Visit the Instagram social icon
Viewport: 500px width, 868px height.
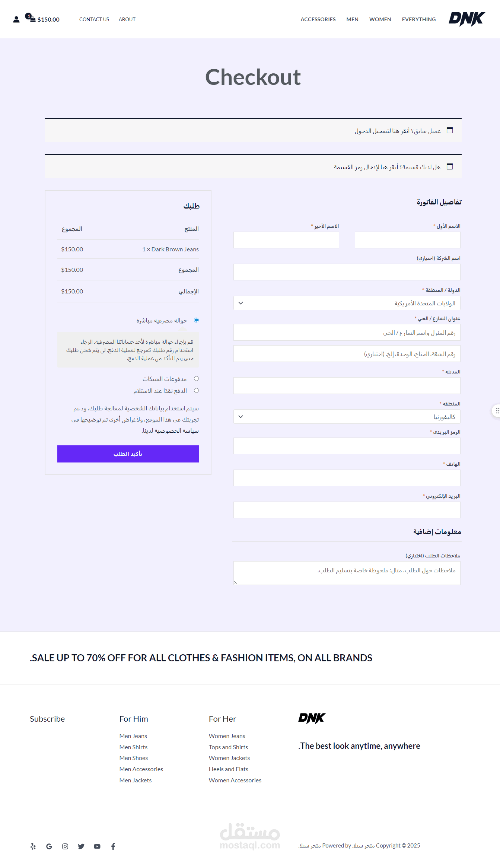pyautogui.click(x=65, y=846)
